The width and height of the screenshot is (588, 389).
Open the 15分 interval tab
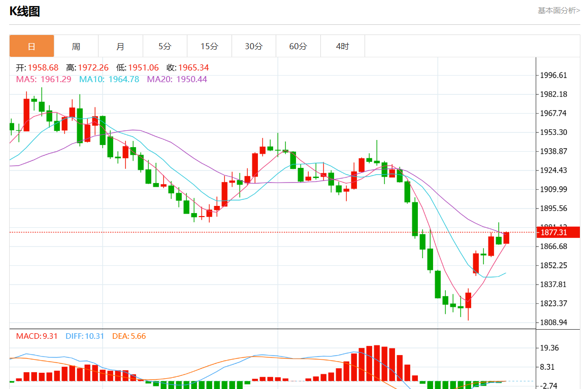point(209,46)
